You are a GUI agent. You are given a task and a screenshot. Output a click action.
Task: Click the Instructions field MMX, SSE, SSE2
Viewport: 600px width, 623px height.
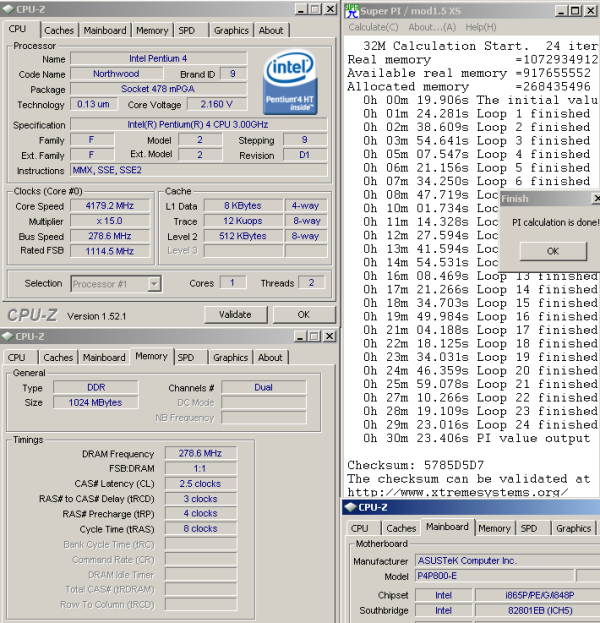coord(199,170)
